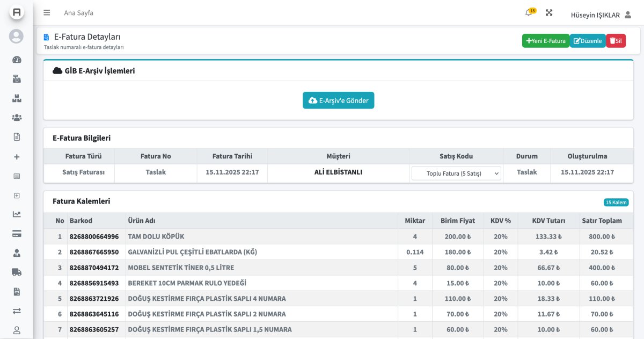The height and width of the screenshot is (339, 644).
Task: Click the cash register icon in sidebar
Action: pyautogui.click(x=17, y=79)
